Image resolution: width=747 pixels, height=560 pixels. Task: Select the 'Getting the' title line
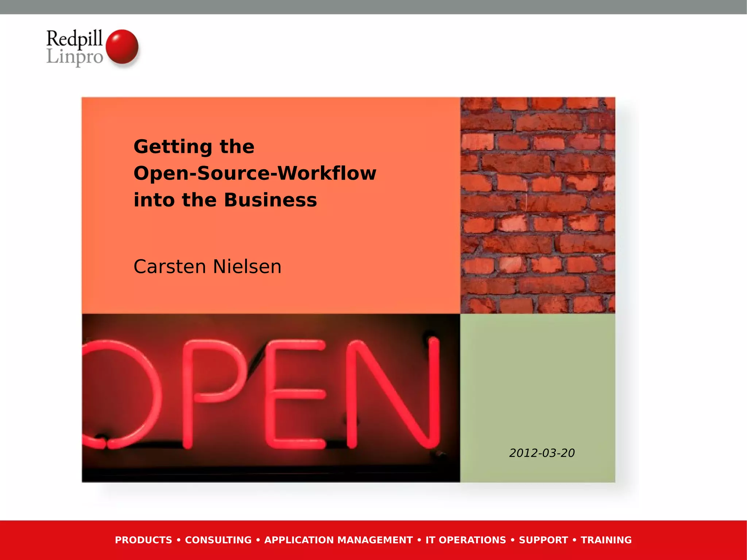[x=194, y=147]
